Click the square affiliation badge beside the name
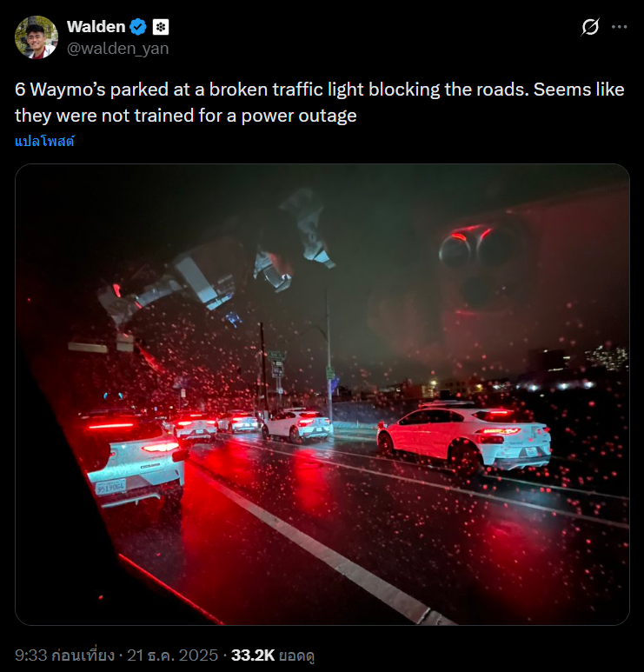The image size is (644, 672). [x=161, y=27]
